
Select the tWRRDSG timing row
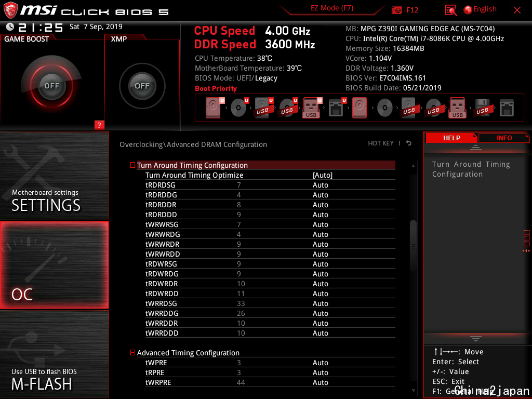tap(270, 303)
